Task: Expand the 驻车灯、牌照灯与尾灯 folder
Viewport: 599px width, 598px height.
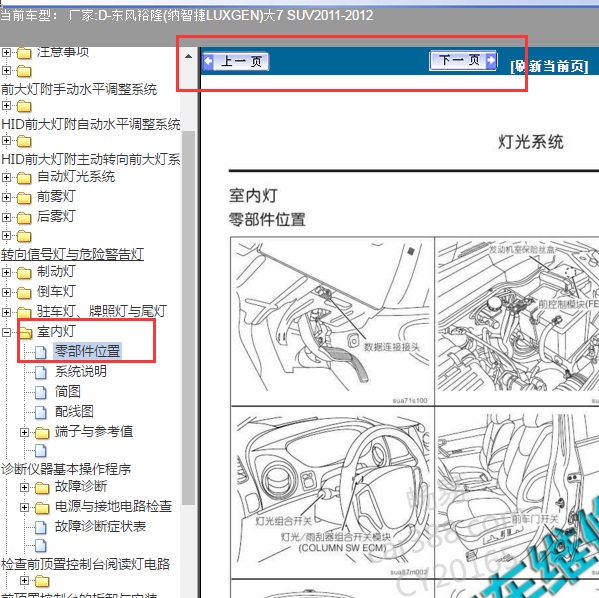Action: pos(6,312)
